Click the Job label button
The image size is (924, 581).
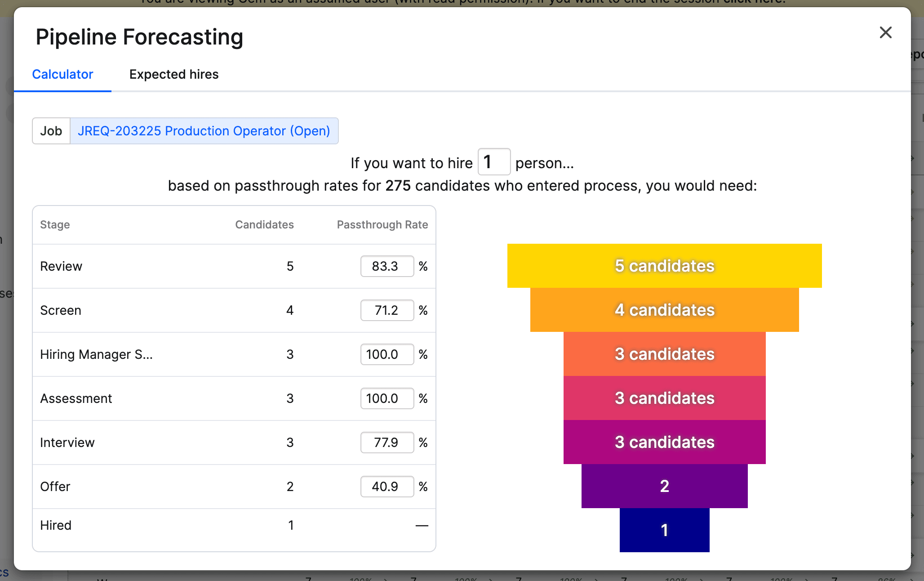(x=51, y=131)
